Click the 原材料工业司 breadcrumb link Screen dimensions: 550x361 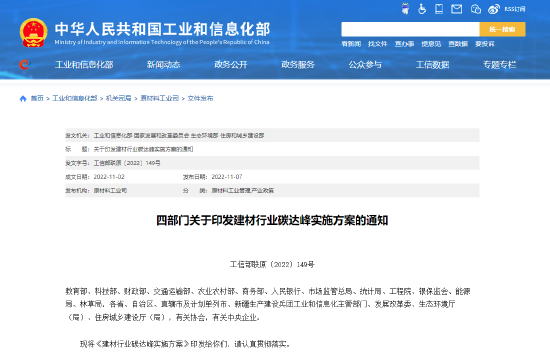160,98
